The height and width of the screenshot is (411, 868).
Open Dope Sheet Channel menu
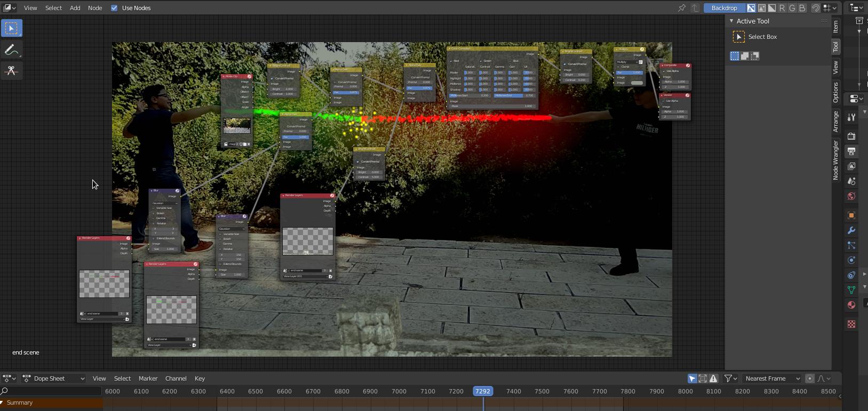(176, 378)
